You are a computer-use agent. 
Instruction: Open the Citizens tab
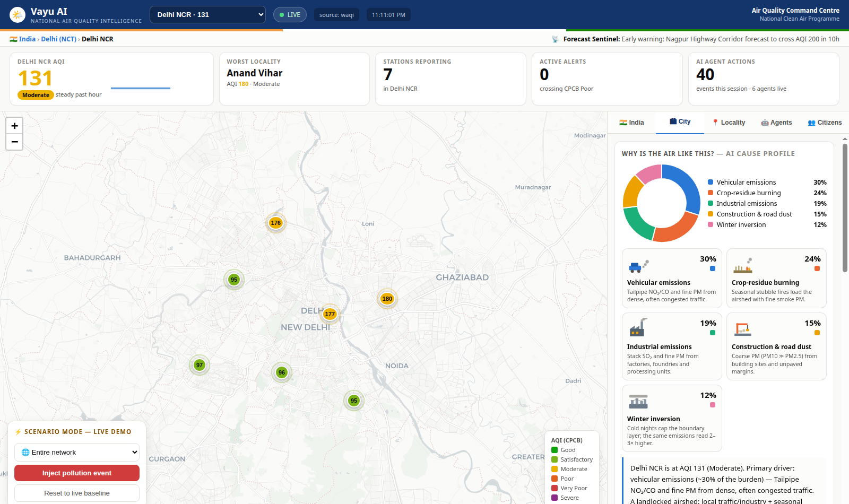point(825,123)
